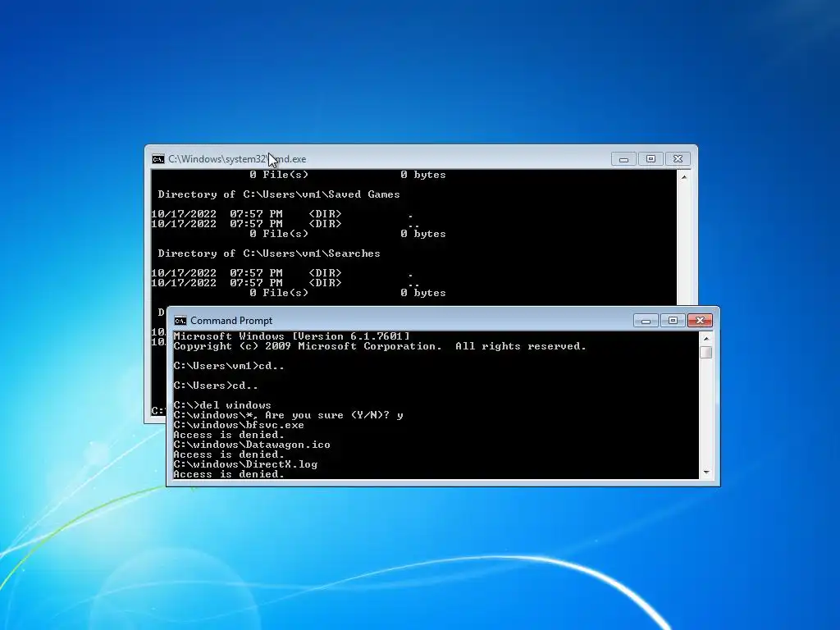This screenshot has width=840, height=630.
Task: Maximize the Command Prompt window
Action: click(x=673, y=321)
